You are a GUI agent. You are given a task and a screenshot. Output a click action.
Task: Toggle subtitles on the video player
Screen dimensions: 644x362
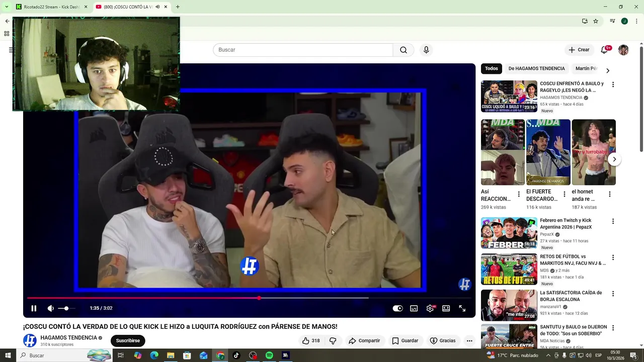pos(414,309)
